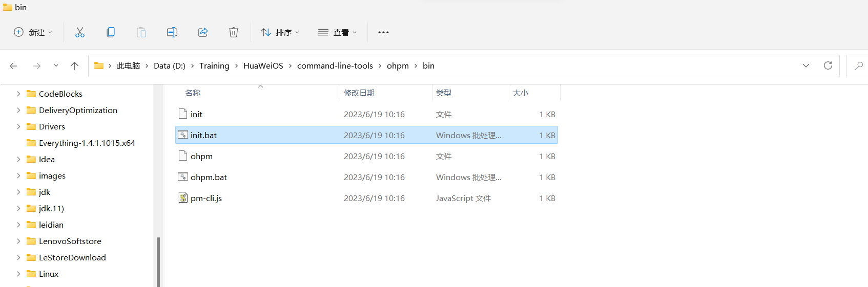Go back with the left arrow
The height and width of the screenshot is (287, 868).
(x=13, y=66)
